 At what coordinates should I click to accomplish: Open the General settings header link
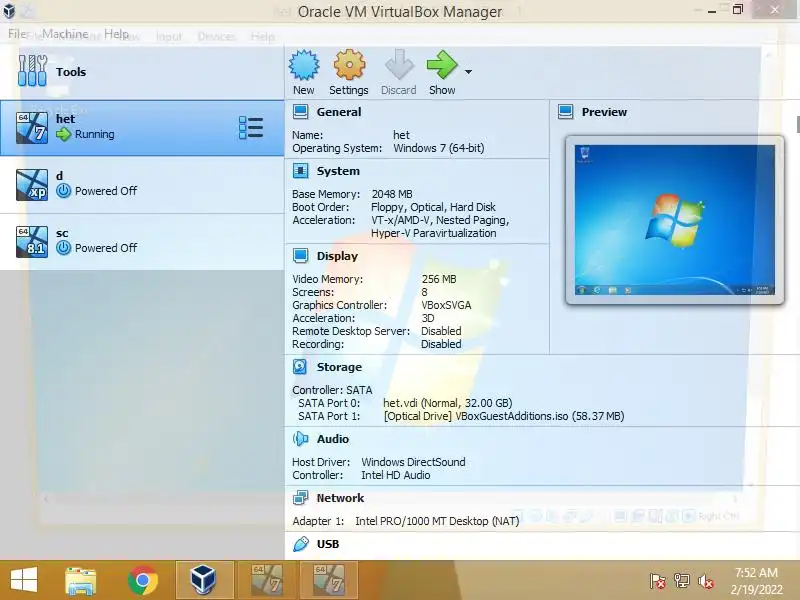(x=339, y=112)
